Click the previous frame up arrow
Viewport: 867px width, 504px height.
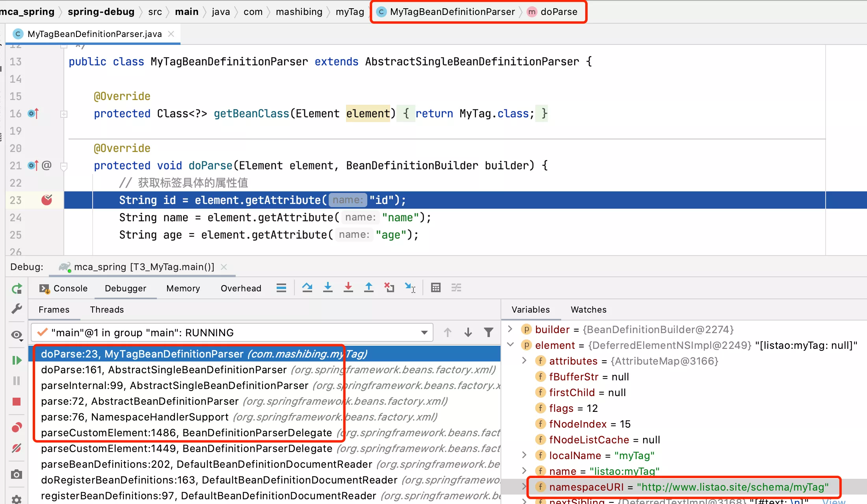coord(447,333)
